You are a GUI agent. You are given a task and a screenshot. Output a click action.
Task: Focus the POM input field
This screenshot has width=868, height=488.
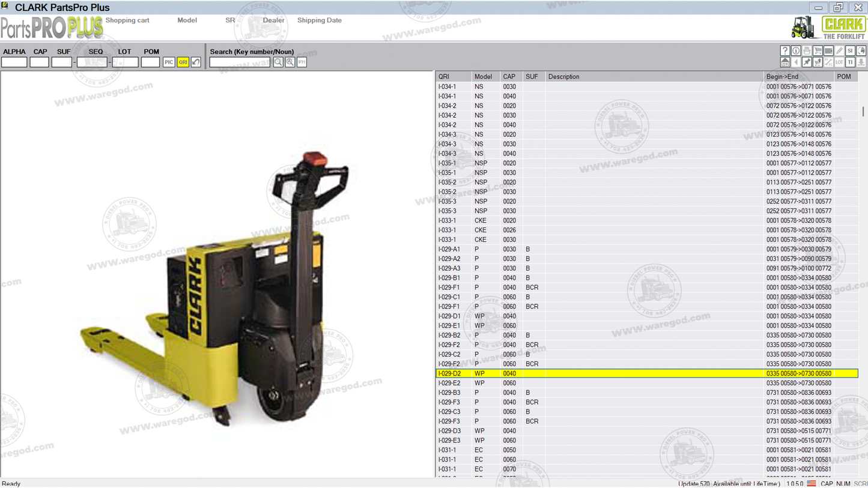(150, 62)
